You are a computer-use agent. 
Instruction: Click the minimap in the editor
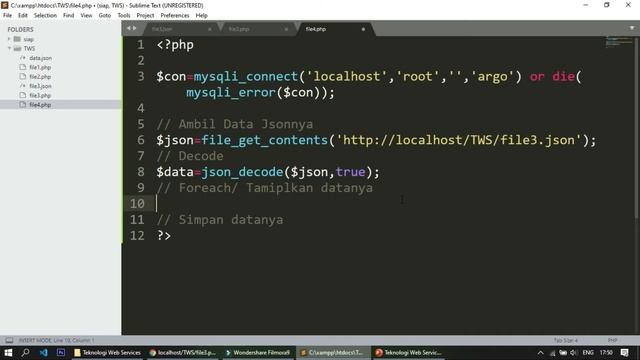tap(618, 42)
